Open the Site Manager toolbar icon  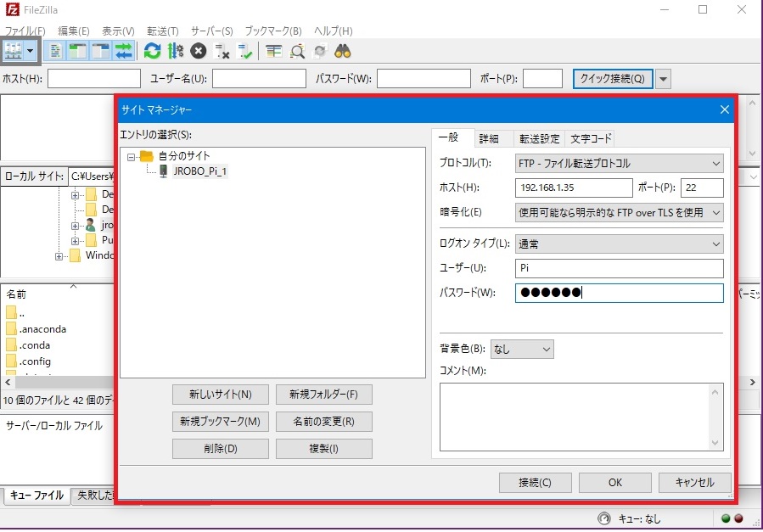(13, 51)
